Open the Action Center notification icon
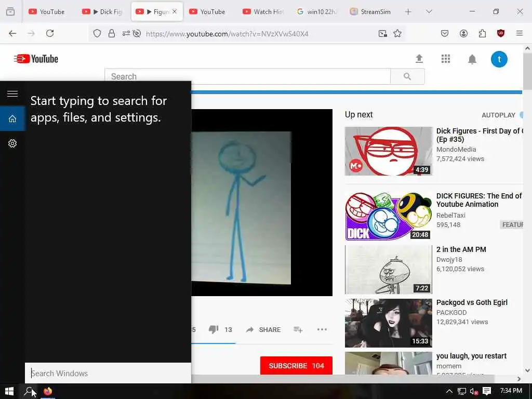The width and height of the screenshot is (532, 399). coord(487,391)
